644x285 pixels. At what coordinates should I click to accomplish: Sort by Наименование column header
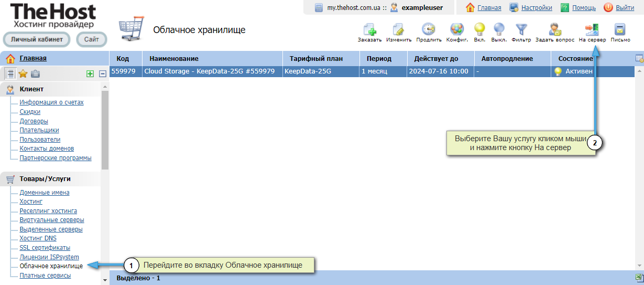click(212, 58)
